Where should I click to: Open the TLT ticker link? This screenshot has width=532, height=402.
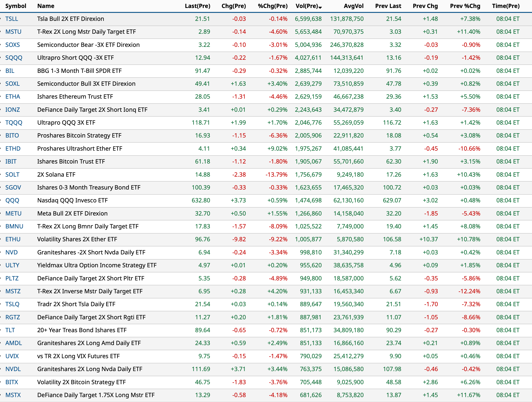click(x=10, y=330)
